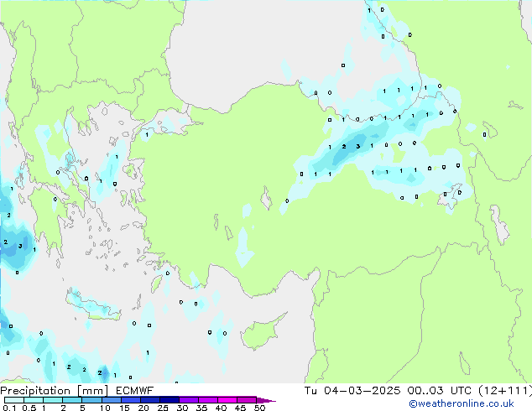Select the 0.5–1 mm legend color swatch
532x411 pixels.
(x=34, y=400)
